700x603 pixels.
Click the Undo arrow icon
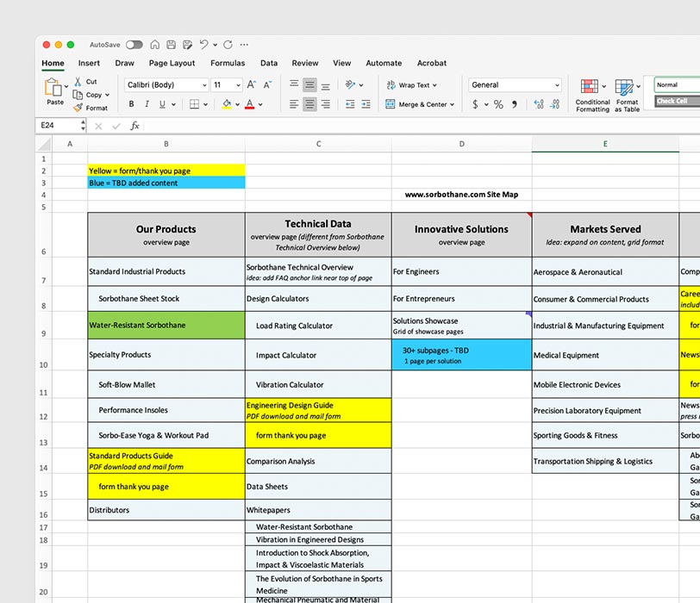click(204, 44)
